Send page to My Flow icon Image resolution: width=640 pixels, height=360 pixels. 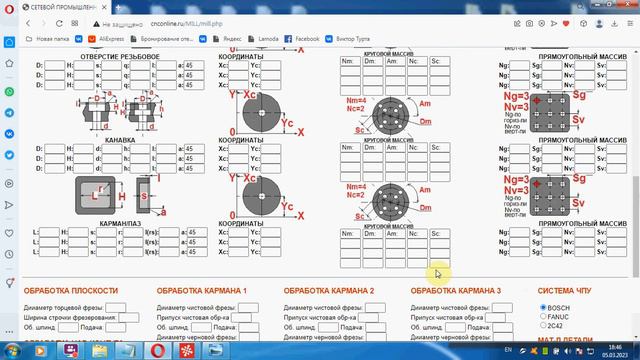pyautogui.click(x=554, y=24)
